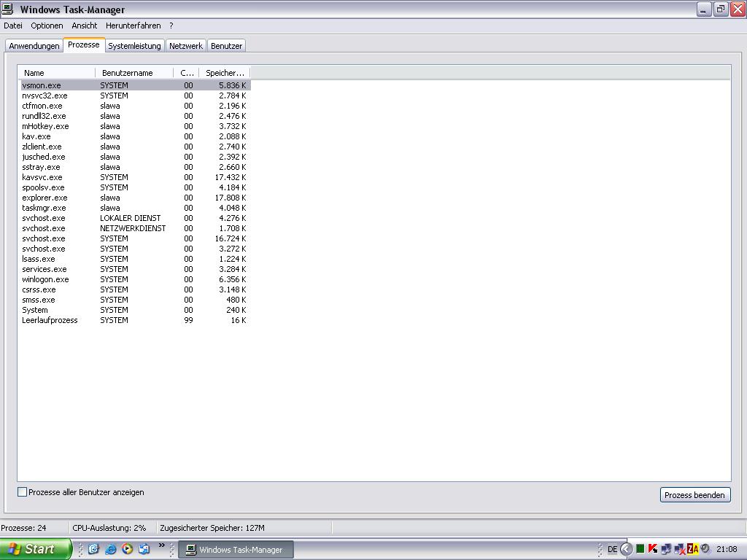Expand hidden tray icons with arrow button

coord(626,549)
